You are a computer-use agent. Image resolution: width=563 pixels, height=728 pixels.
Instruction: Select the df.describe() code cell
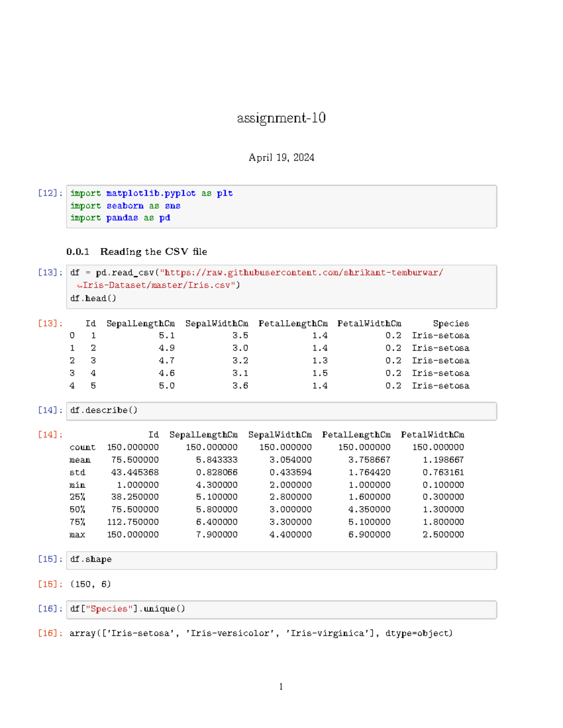pyautogui.click(x=104, y=410)
